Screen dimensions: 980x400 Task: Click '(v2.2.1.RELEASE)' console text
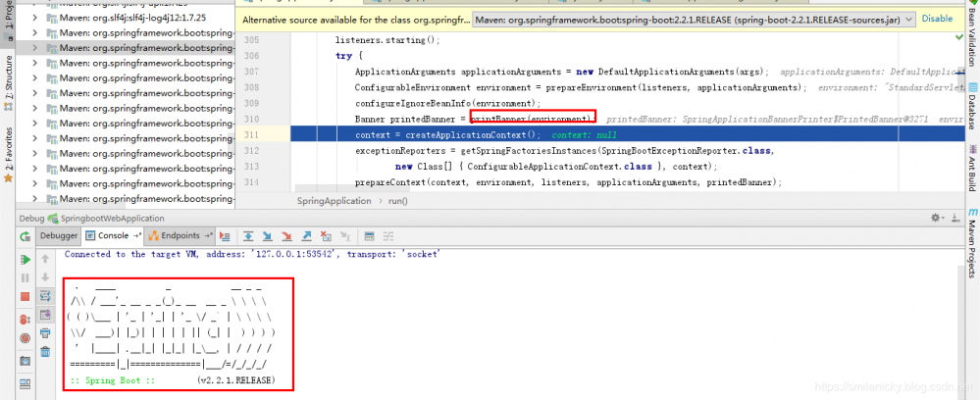235,380
